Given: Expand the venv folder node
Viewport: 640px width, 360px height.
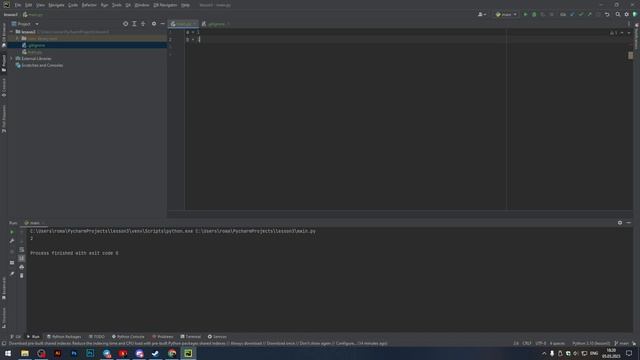Looking at the screenshot, I should pos(18,38).
